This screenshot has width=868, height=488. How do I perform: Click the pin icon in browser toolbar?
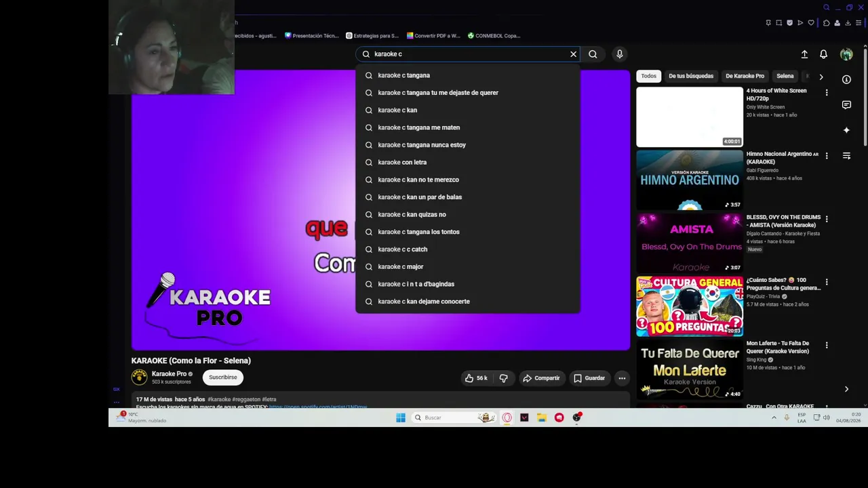pos(768,23)
